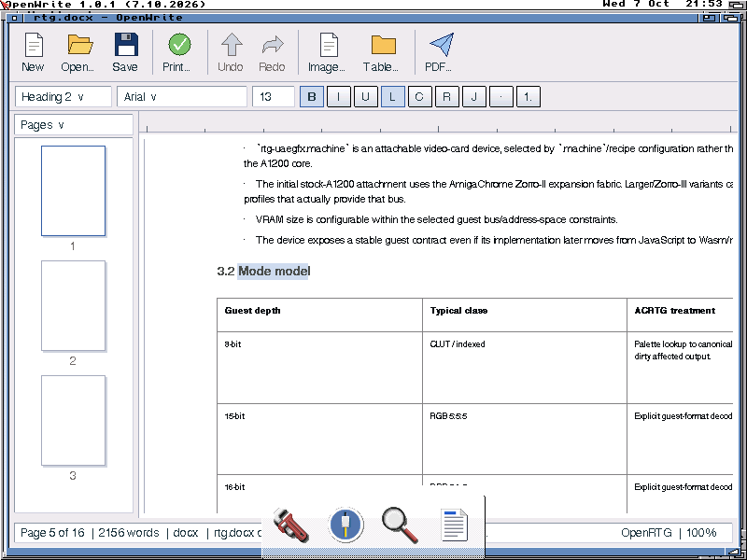This screenshot has height=560, width=747.
Task: Toggle underline with U button
Action: pos(365,97)
